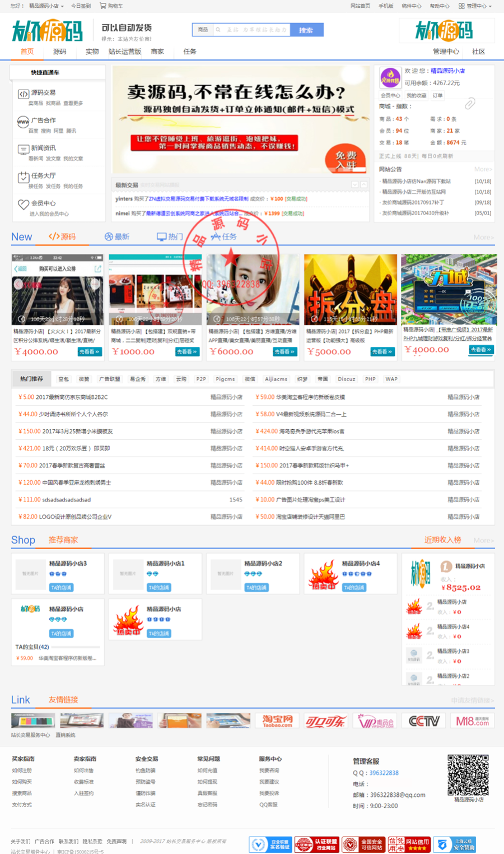Click the 全国安全 可信网站 badge in footer
The height and width of the screenshot is (854, 504).
coord(363,844)
